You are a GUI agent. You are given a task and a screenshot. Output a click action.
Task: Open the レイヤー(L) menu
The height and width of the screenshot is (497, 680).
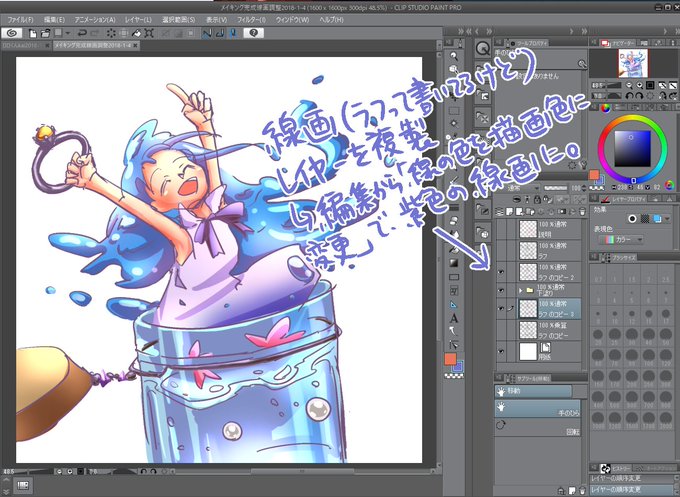[138, 20]
